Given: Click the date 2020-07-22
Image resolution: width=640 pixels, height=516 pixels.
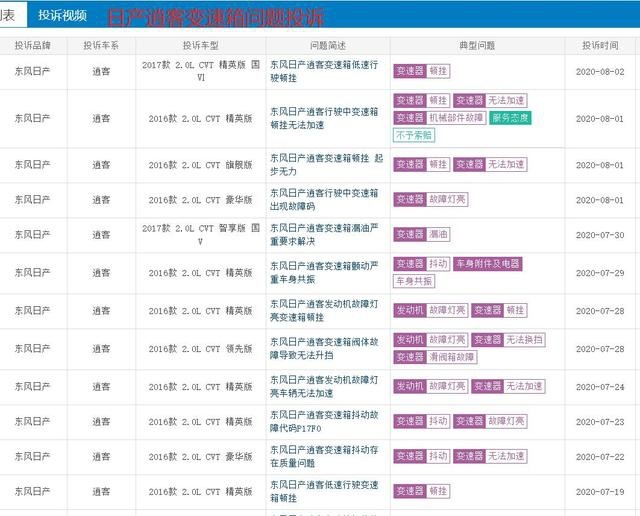Looking at the screenshot, I should pyautogui.click(x=600, y=457).
